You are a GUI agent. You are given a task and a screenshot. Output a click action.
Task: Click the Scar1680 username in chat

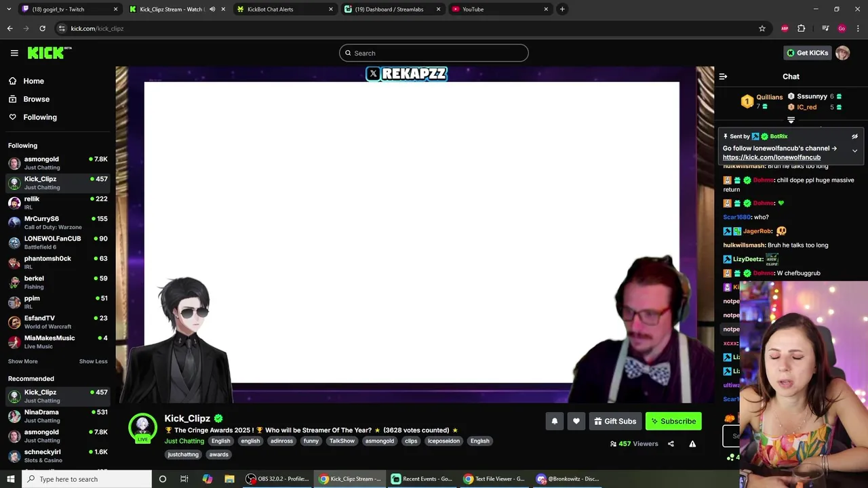736,217
